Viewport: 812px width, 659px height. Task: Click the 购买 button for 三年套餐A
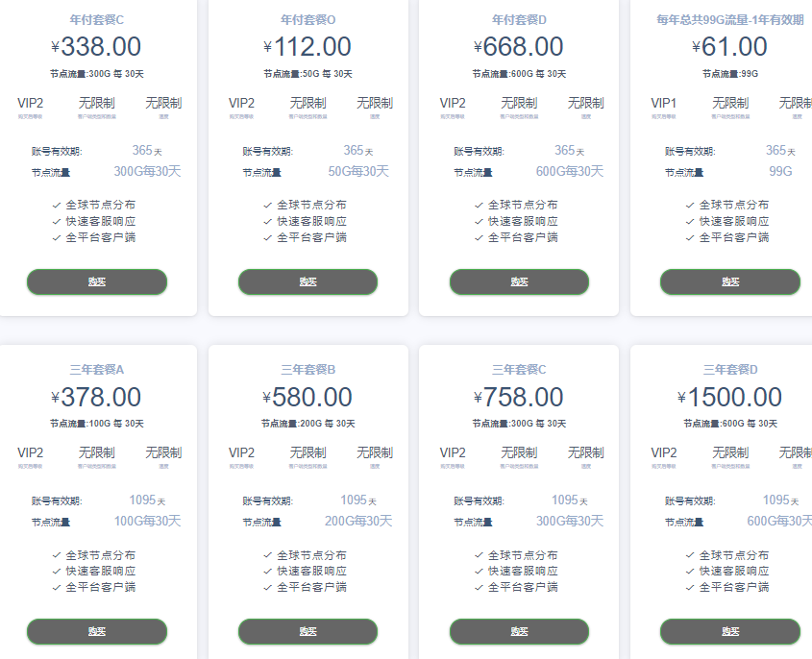[x=97, y=631]
